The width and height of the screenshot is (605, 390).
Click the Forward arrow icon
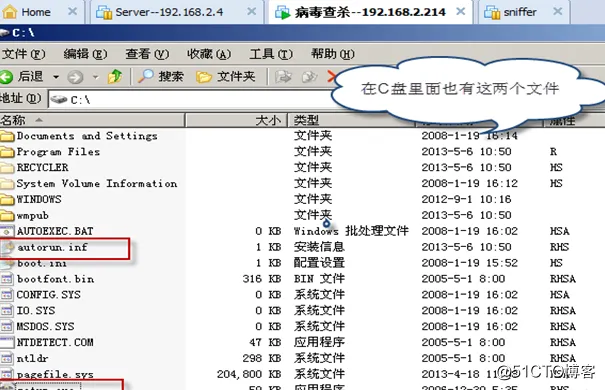pyautogui.click(x=75, y=77)
